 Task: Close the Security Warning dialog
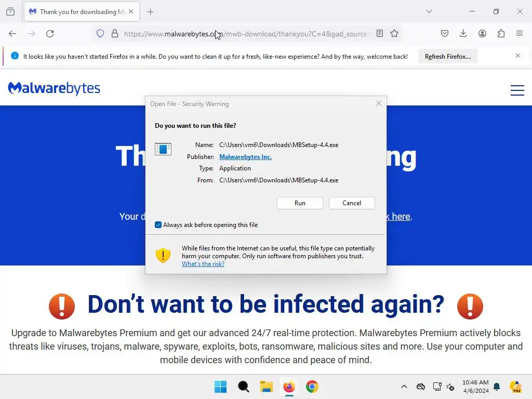click(379, 103)
